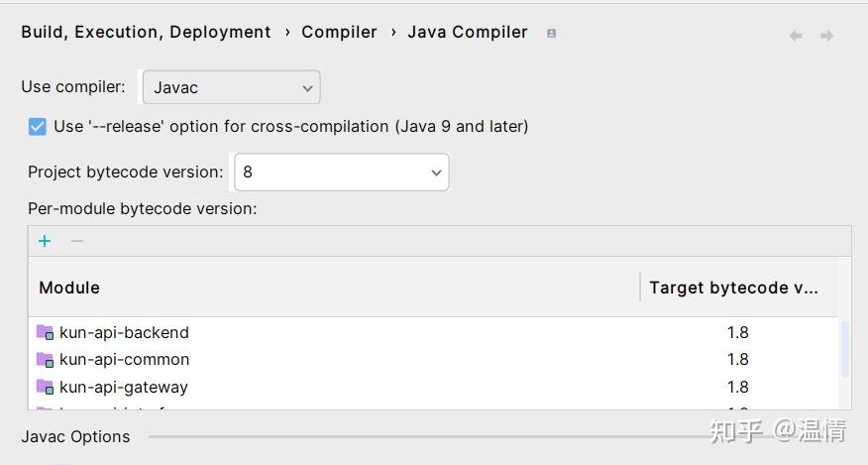Navigate forward using the right arrow

click(826, 36)
